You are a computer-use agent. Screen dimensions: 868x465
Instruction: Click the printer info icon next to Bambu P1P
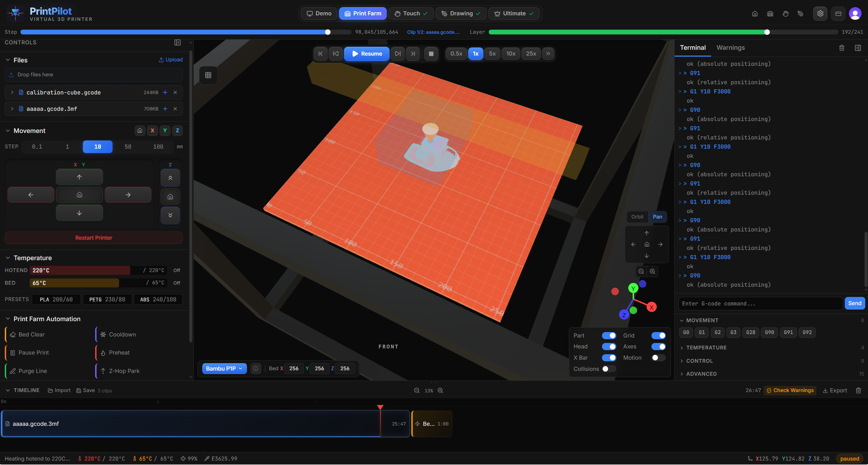[x=256, y=369]
